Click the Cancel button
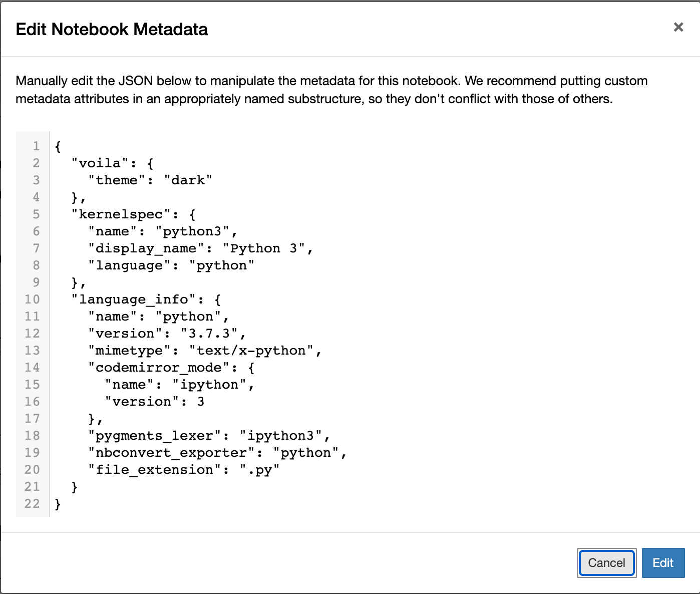The height and width of the screenshot is (594, 700). pos(606,563)
